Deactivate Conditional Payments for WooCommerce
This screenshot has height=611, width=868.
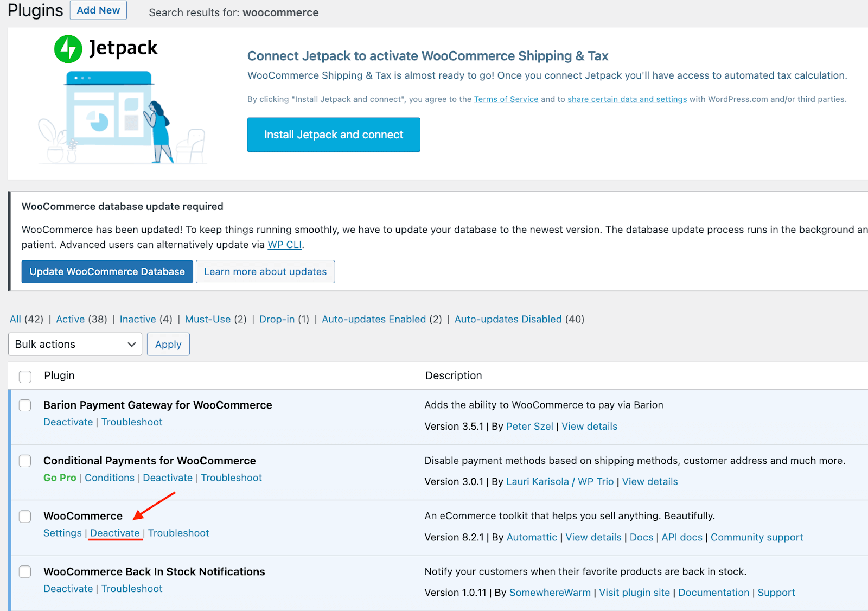168,478
